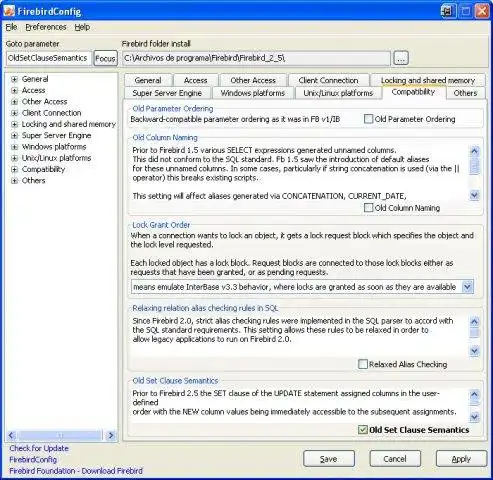This screenshot has height=480, width=493.
Task: Click Old Column Naming scroll up arrow
Action: [474, 151]
